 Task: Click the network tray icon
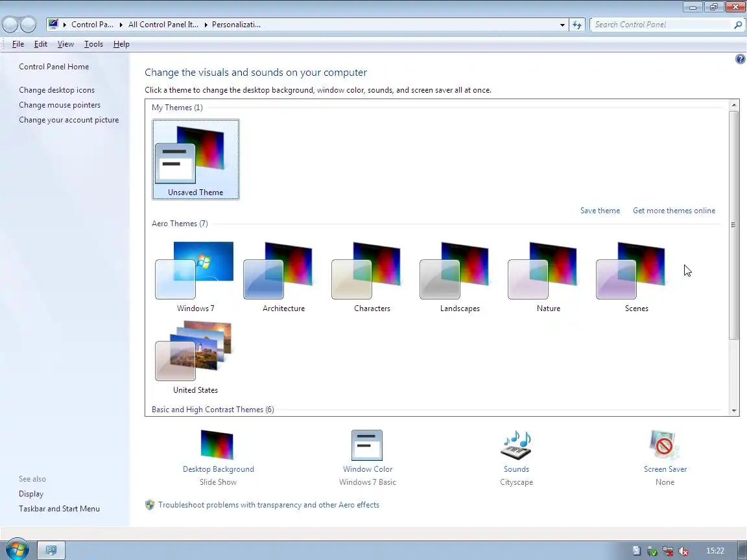(x=667, y=551)
